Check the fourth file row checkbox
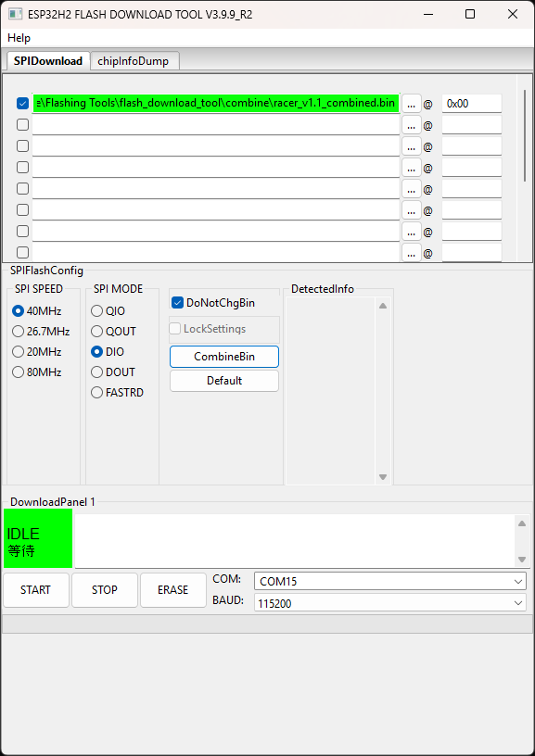The width and height of the screenshot is (535, 756). click(x=22, y=168)
